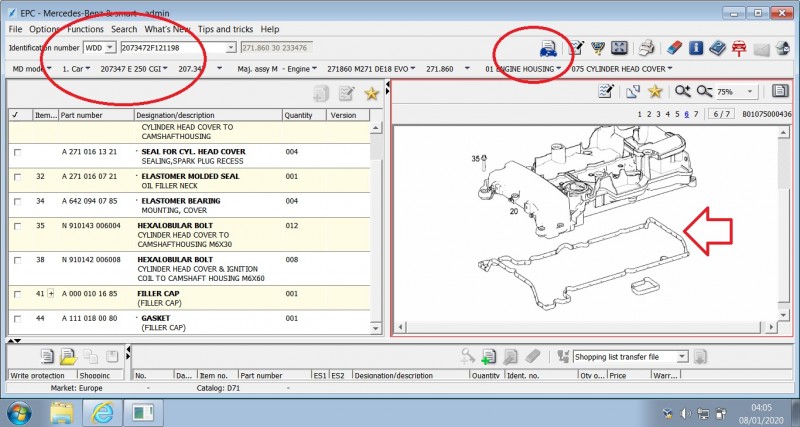Go to diagram page 5
800x427 pixels.
(x=677, y=114)
